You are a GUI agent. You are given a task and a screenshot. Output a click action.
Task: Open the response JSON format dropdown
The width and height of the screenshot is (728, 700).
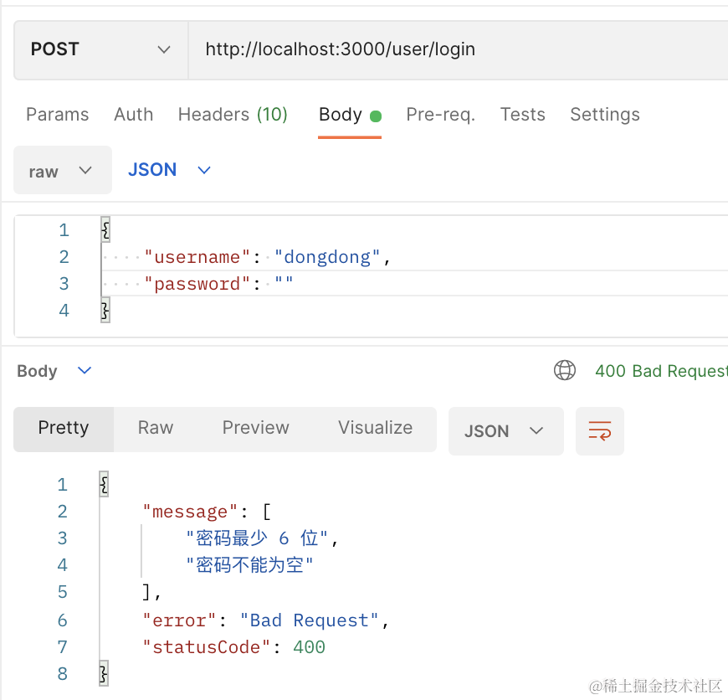coord(505,431)
